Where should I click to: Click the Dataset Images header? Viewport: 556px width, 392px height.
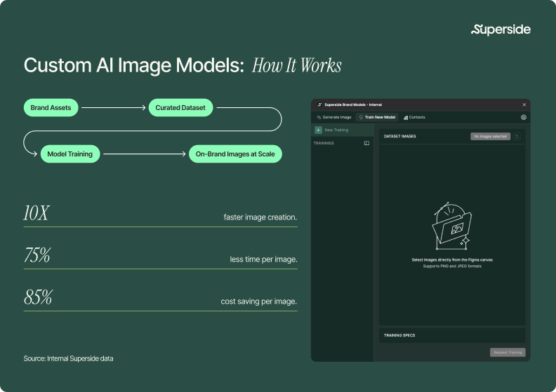coord(399,136)
